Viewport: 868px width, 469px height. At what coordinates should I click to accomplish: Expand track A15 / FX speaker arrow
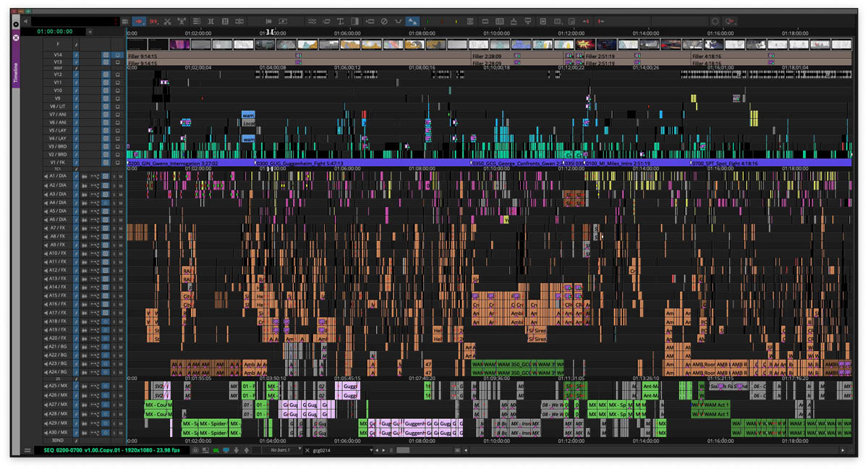coord(46,295)
